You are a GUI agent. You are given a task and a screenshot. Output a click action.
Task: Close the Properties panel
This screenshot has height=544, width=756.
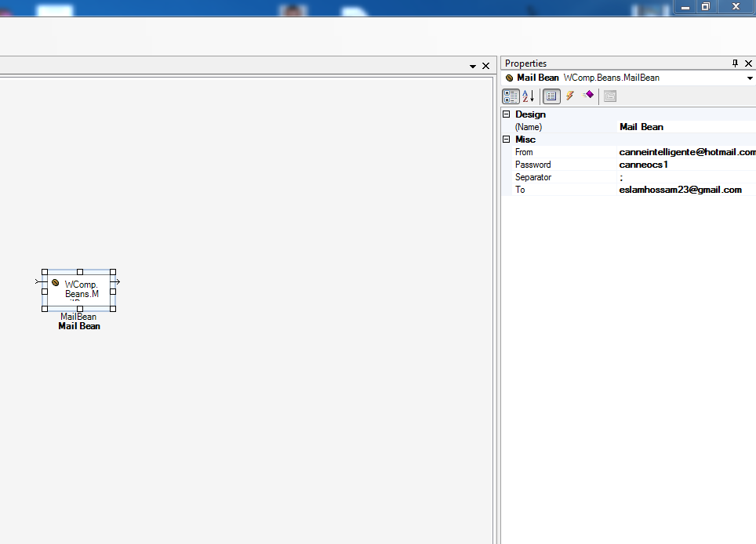[x=748, y=63]
